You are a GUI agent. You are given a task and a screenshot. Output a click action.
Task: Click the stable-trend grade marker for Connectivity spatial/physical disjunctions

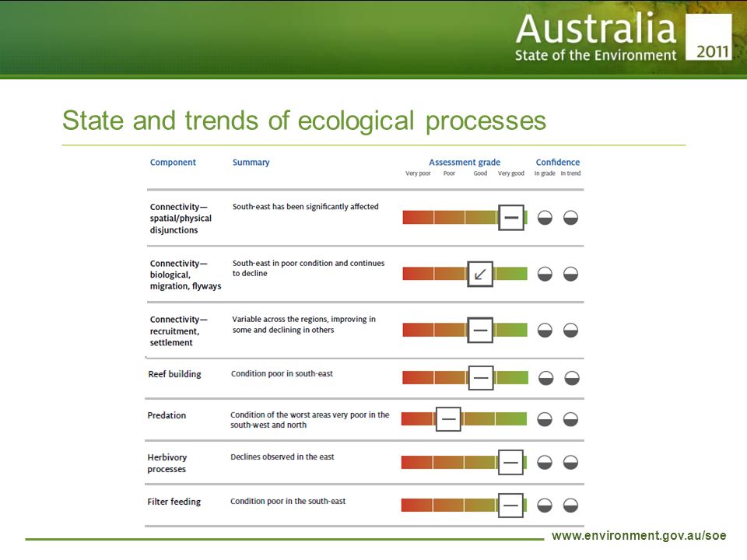click(511, 218)
